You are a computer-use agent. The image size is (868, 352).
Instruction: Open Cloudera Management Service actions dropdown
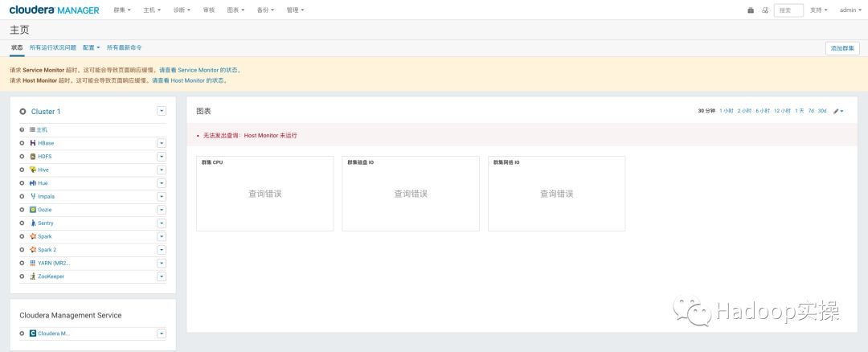[161, 334]
